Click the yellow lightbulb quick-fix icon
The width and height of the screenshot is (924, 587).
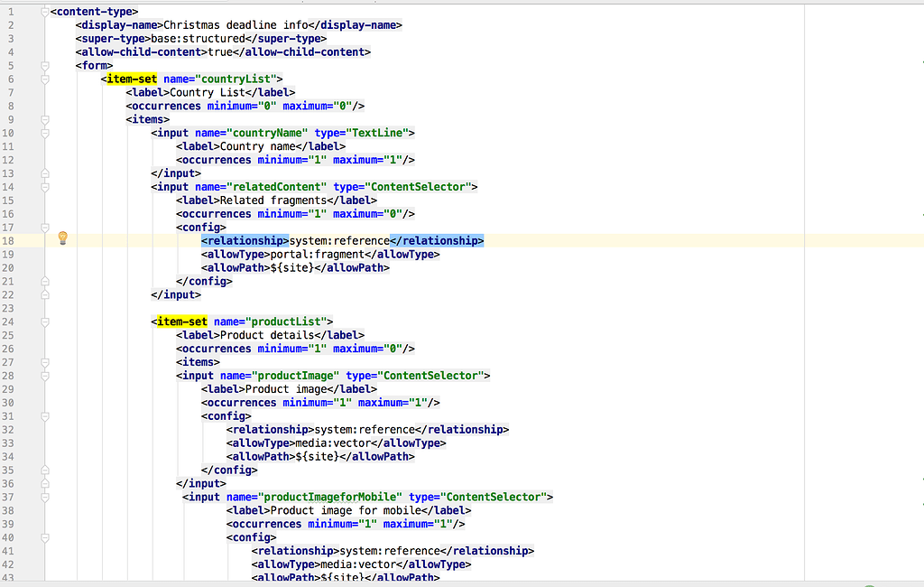[63, 238]
